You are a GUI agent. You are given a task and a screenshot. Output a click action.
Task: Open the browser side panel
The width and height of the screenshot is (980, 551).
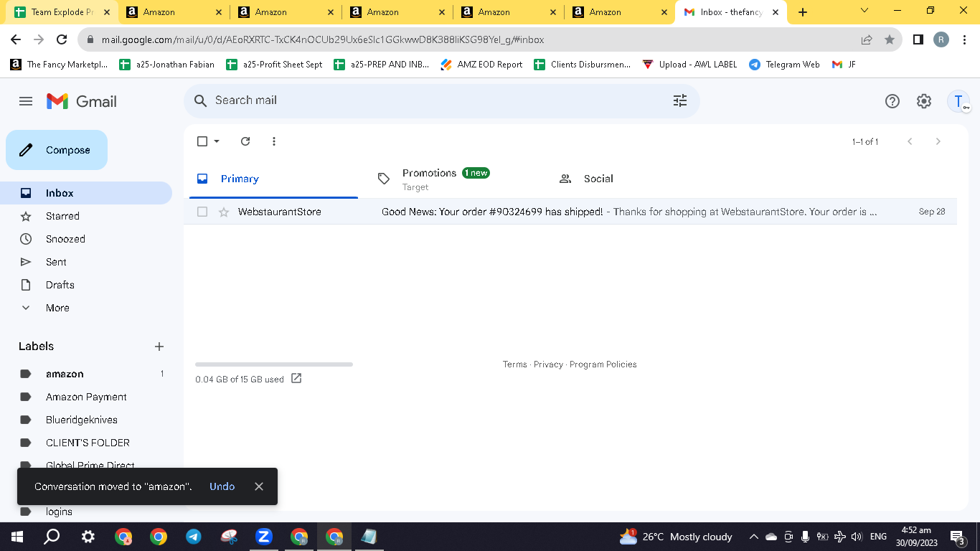918,39
